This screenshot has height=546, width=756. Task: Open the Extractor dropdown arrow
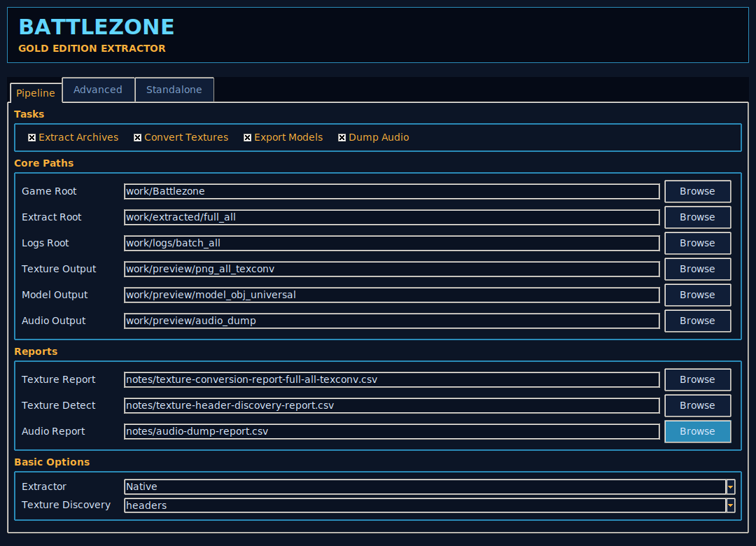[730, 486]
